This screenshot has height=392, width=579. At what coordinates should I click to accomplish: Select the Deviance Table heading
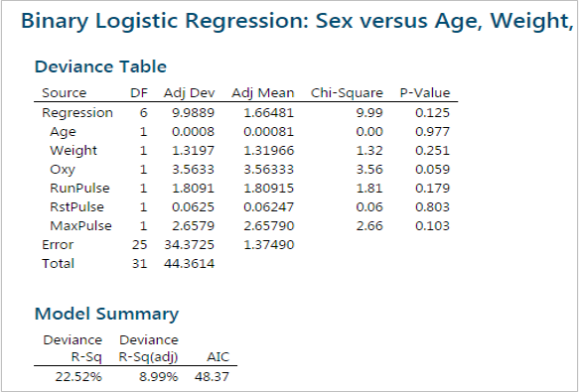[x=100, y=66]
